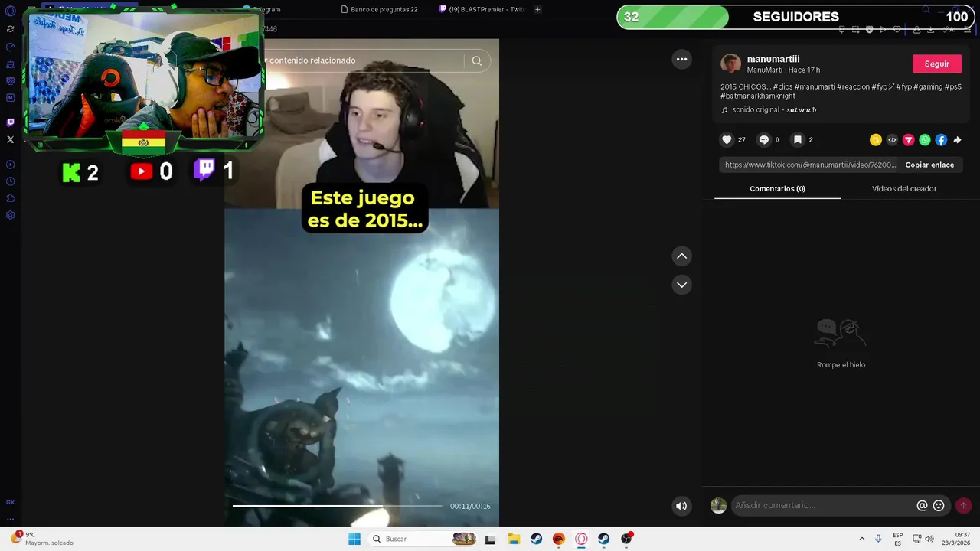The width and height of the screenshot is (980, 551).
Task: Show hidden system tray icons
Action: click(861, 539)
